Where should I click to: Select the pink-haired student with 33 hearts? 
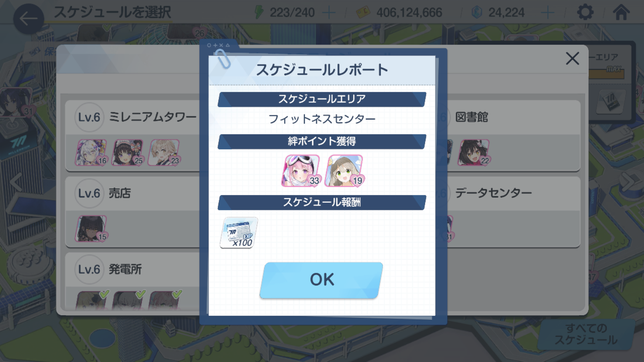coord(301,171)
